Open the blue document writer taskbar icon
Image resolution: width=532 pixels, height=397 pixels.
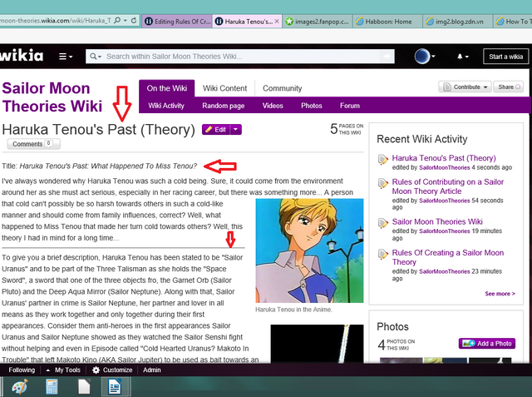pos(116,387)
